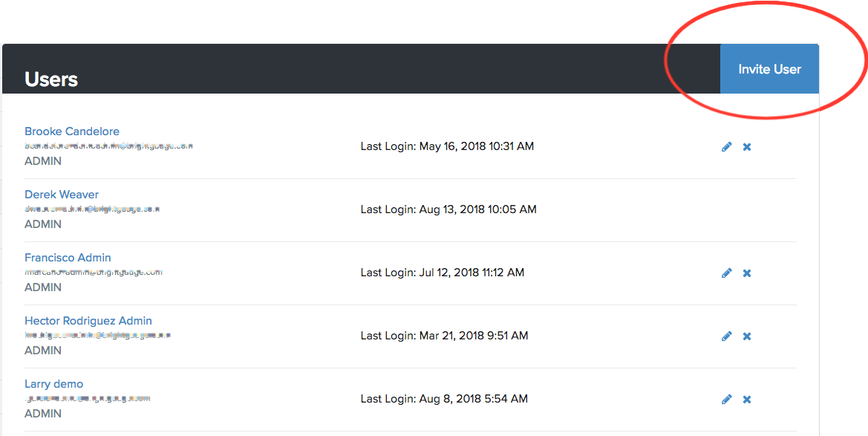Delete Brooke Candelore using the X icon

747,147
